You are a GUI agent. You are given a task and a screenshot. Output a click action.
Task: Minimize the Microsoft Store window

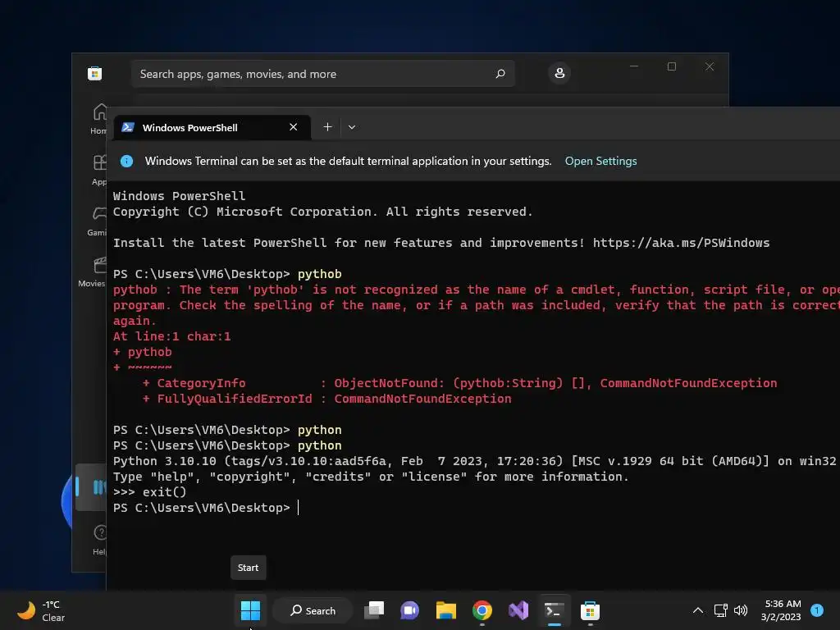[634, 66]
